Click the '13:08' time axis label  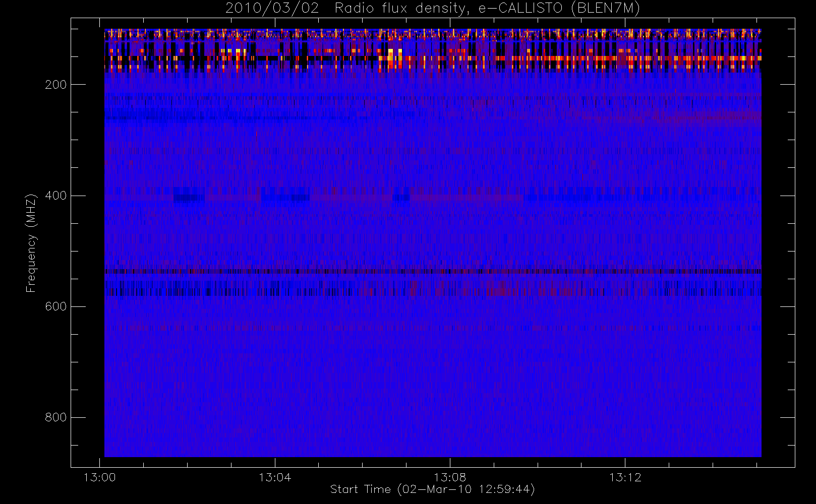[x=450, y=477]
